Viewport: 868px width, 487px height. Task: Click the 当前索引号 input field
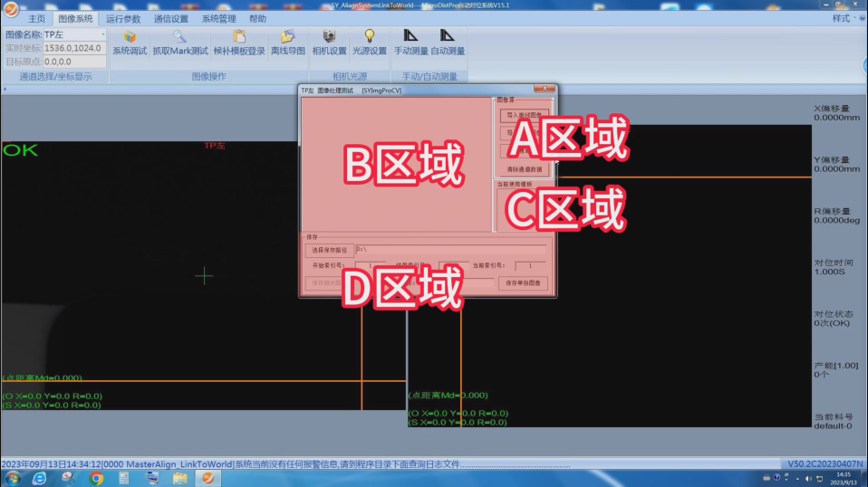(x=529, y=266)
